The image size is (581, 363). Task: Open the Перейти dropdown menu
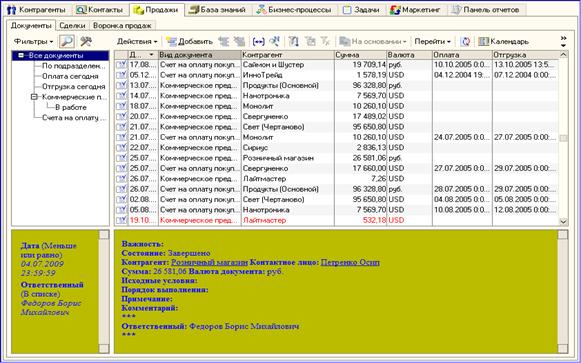click(x=432, y=41)
